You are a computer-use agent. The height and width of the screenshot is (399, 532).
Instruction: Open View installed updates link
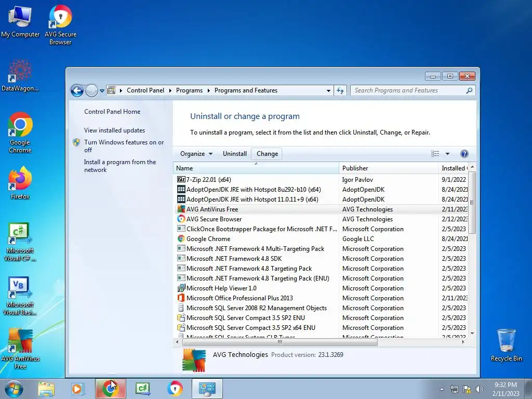click(114, 130)
